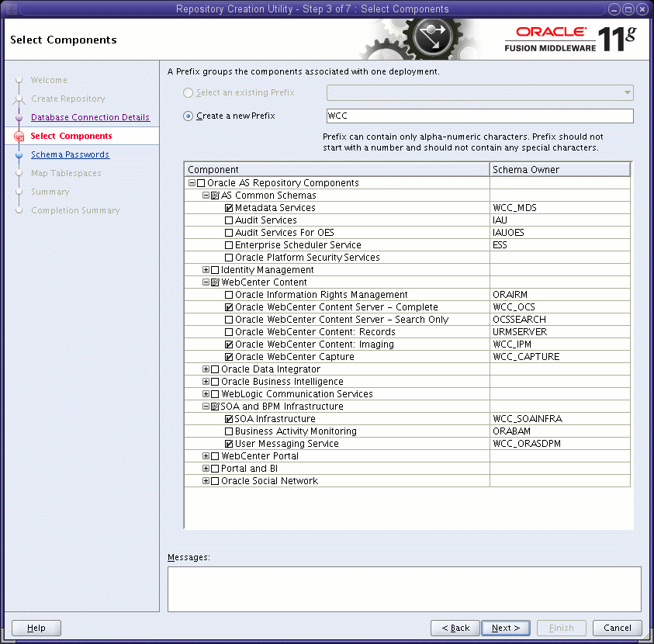Select the WCC_MDS schema owner cell
The image size is (654, 644).
coord(559,208)
